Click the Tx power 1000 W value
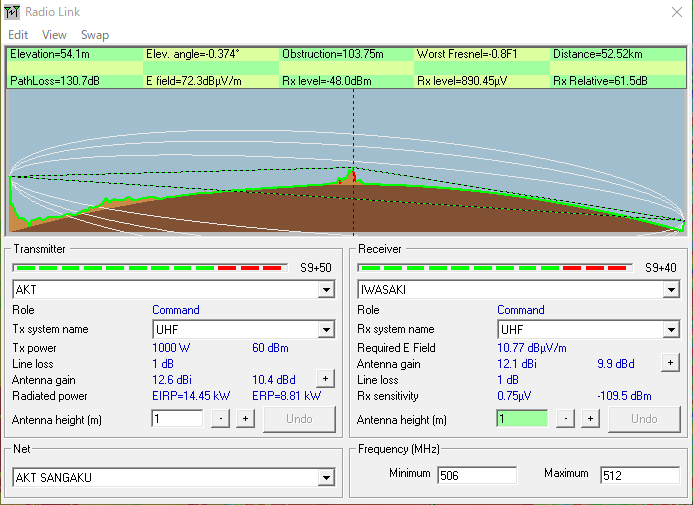Viewport: 693px width, 505px height. point(171,348)
